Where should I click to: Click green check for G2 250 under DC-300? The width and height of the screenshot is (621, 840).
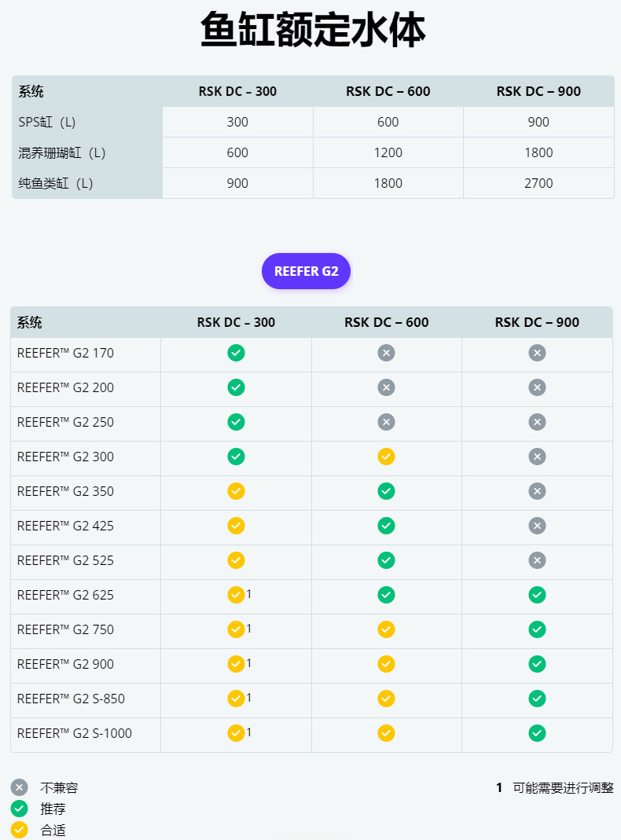[x=237, y=422]
